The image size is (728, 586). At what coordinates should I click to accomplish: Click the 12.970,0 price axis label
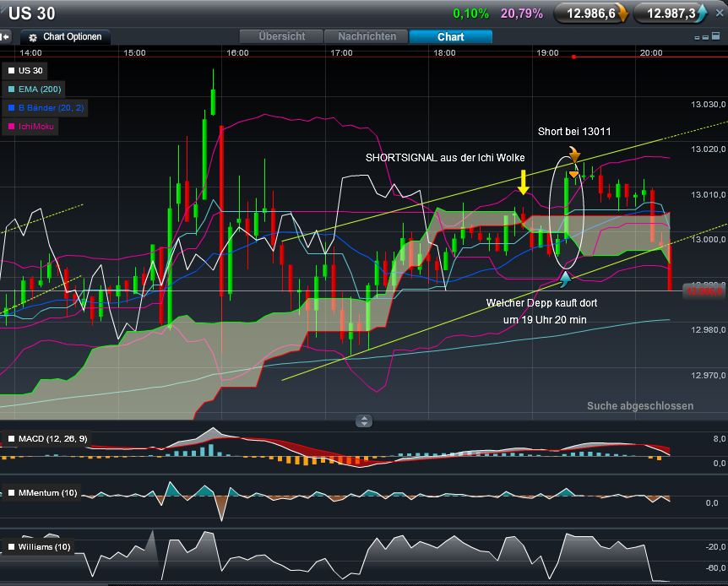point(708,375)
